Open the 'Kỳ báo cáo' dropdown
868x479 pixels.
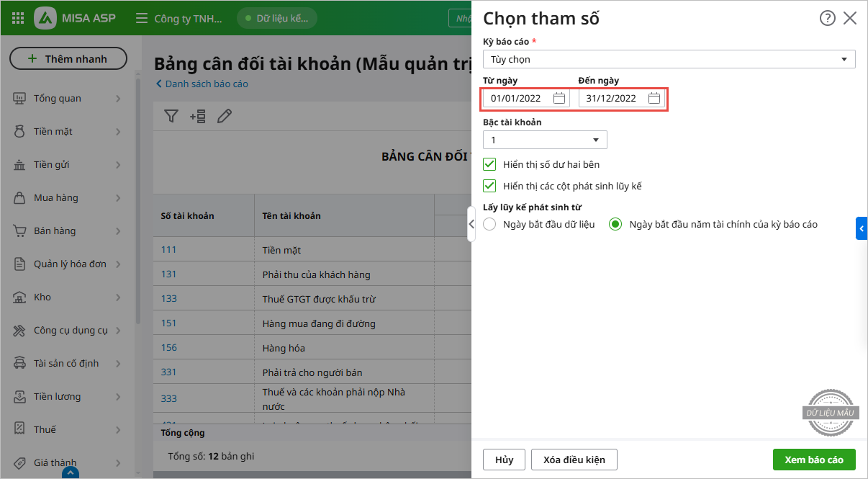(669, 59)
